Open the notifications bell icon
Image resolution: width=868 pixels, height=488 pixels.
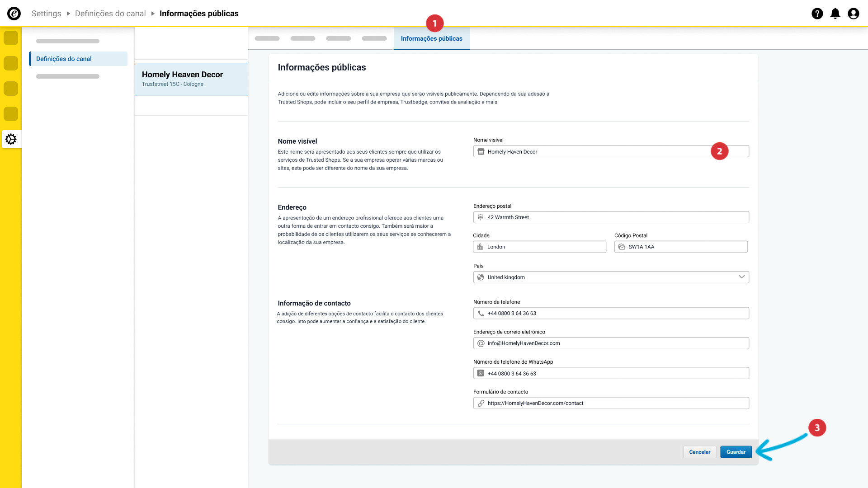click(835, 14)
